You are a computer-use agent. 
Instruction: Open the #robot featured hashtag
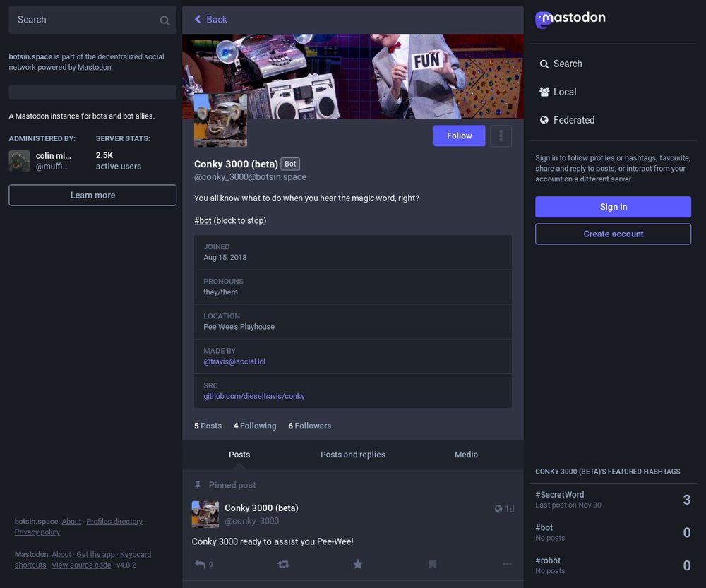coord(548,560)
